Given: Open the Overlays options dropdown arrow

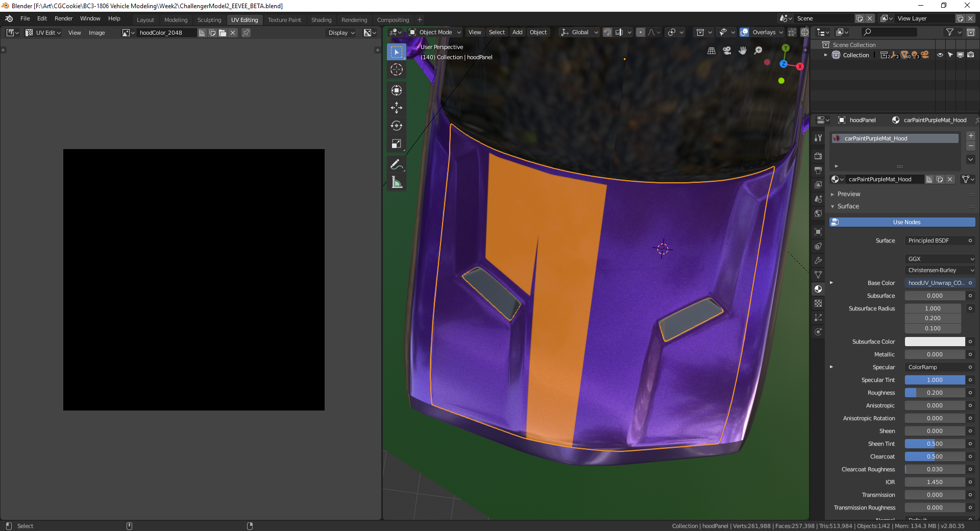Looking at the screenshot, I should point(781,32).
